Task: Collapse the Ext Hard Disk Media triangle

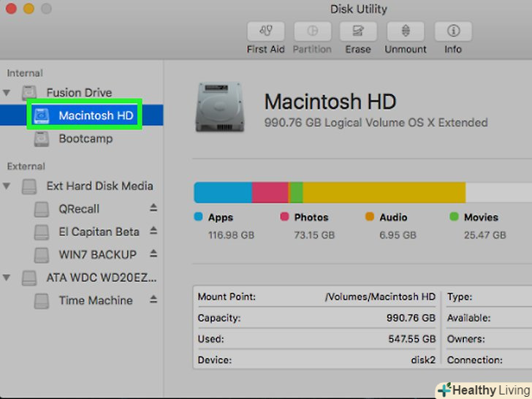Action: point(7,186)
